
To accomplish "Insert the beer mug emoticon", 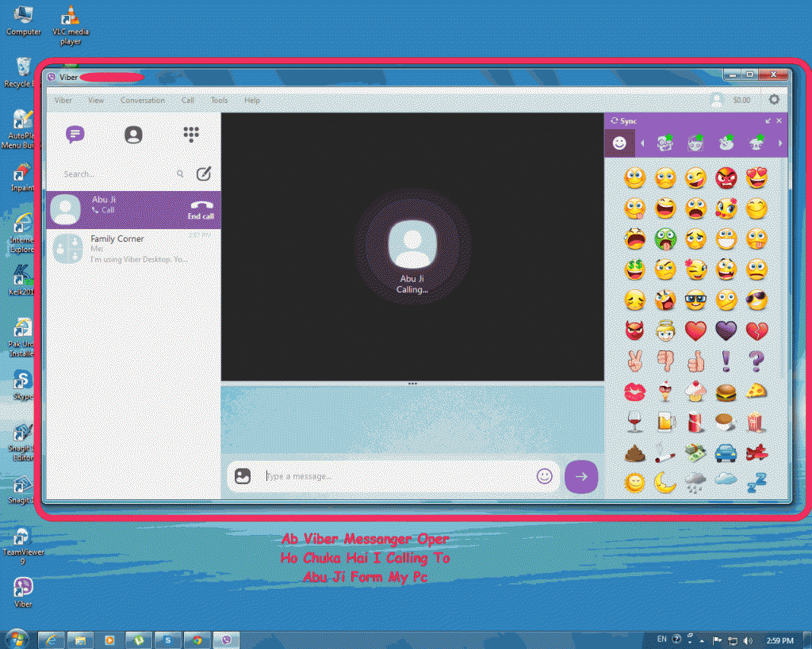I will tap(665, 422).
